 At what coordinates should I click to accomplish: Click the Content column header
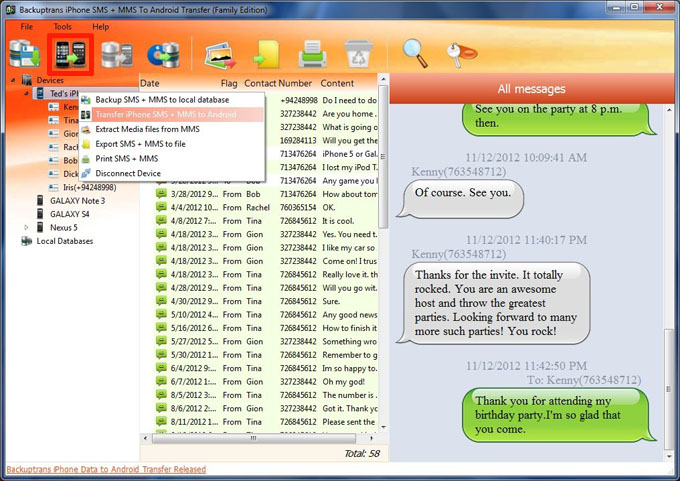point(337,83)
